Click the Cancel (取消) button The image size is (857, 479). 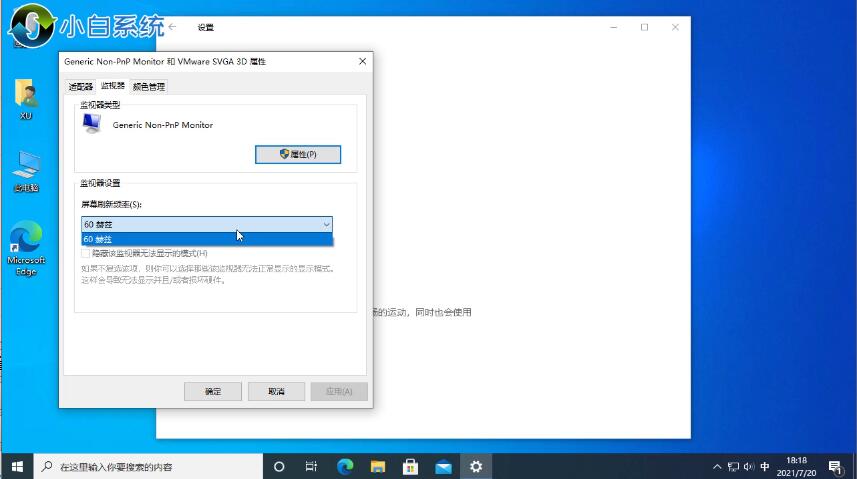click(x=276, y=392)
